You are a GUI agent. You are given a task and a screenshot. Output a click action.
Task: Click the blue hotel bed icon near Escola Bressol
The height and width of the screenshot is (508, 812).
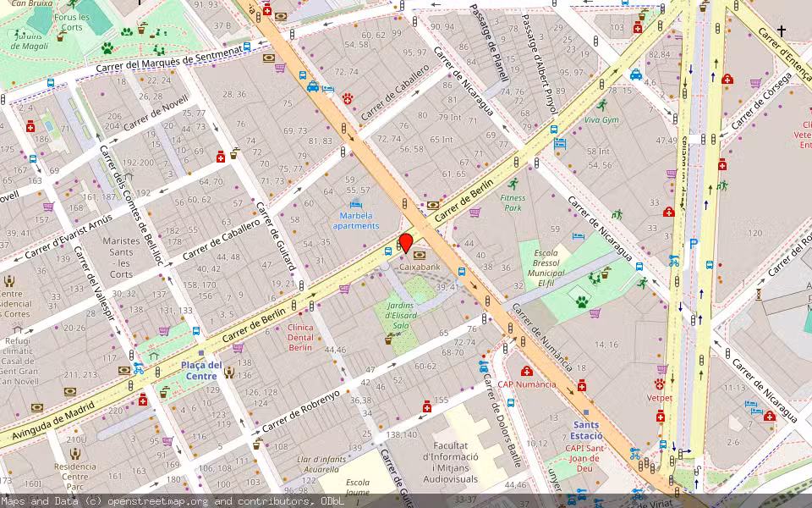point(578,235)
